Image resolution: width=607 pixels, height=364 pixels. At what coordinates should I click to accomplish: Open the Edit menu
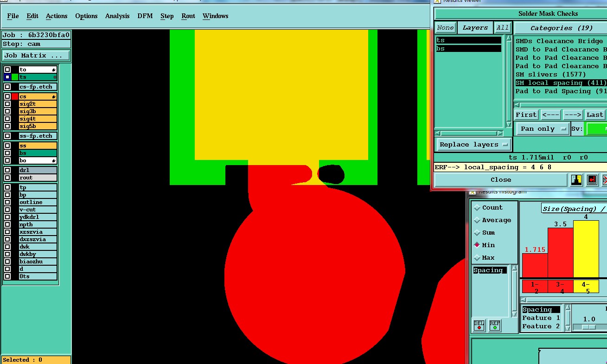point(32,16)
